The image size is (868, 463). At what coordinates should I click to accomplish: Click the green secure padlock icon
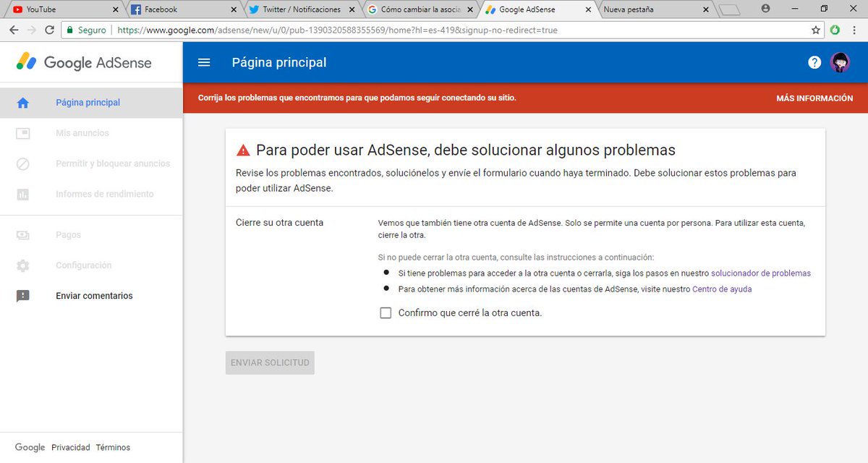click(69, 30)
